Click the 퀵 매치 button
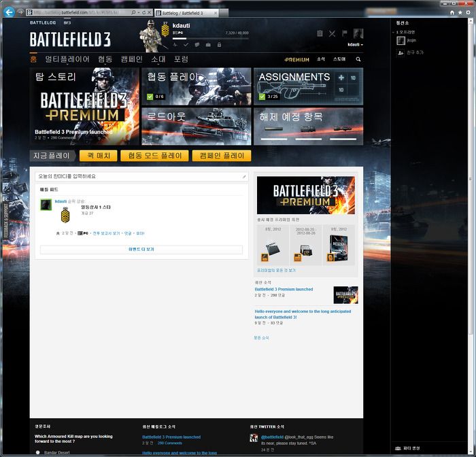This screenshot has width=476, height=457. 99,156
